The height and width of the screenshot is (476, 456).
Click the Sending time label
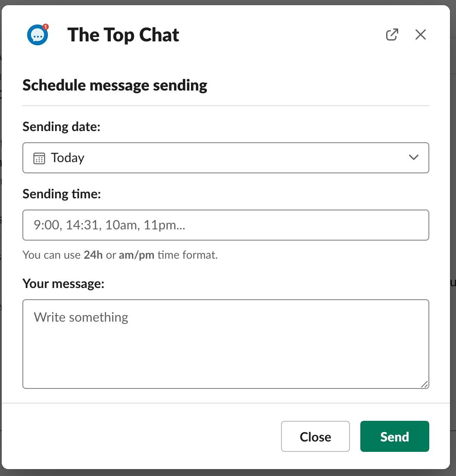pos(62,194)
